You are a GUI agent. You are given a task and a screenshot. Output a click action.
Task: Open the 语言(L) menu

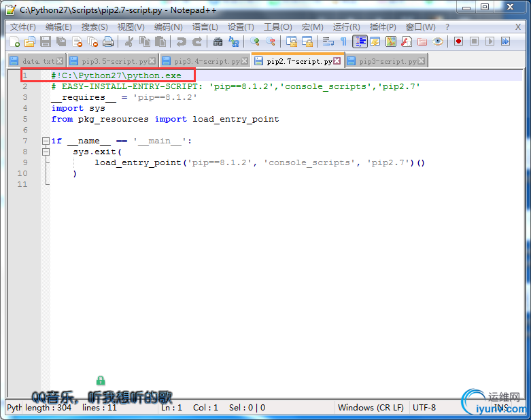205,27
